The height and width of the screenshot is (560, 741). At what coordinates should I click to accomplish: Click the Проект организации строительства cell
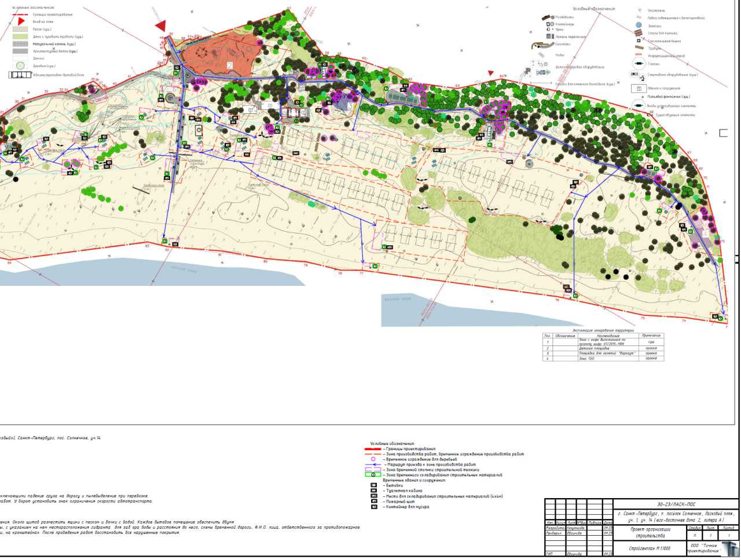(x=649, y=532)
